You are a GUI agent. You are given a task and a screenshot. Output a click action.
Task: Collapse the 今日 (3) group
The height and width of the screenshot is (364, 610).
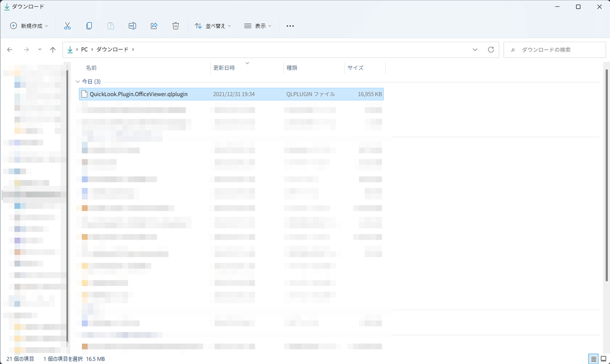[77, 81]
